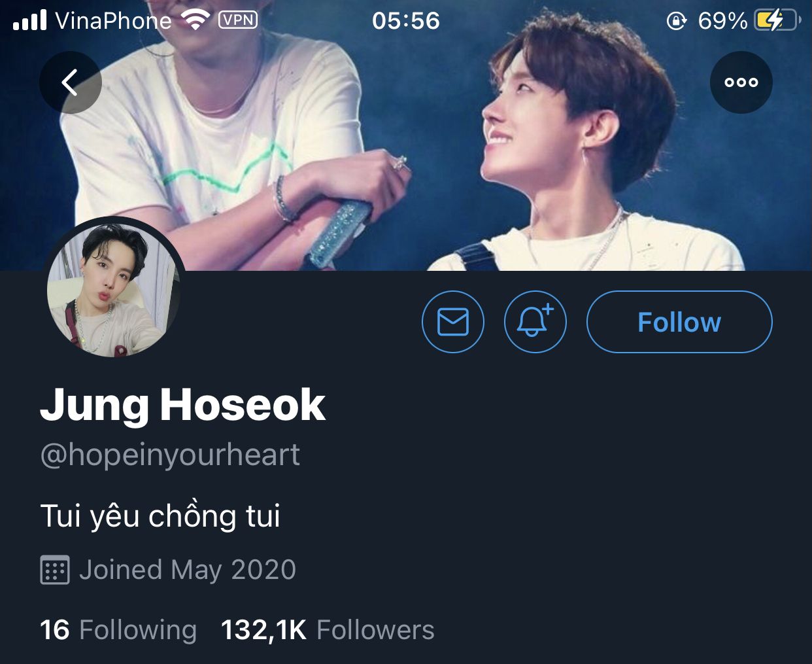Tap the battery charging icon
The height and width of the screenshot is (664, 812).
777,21
